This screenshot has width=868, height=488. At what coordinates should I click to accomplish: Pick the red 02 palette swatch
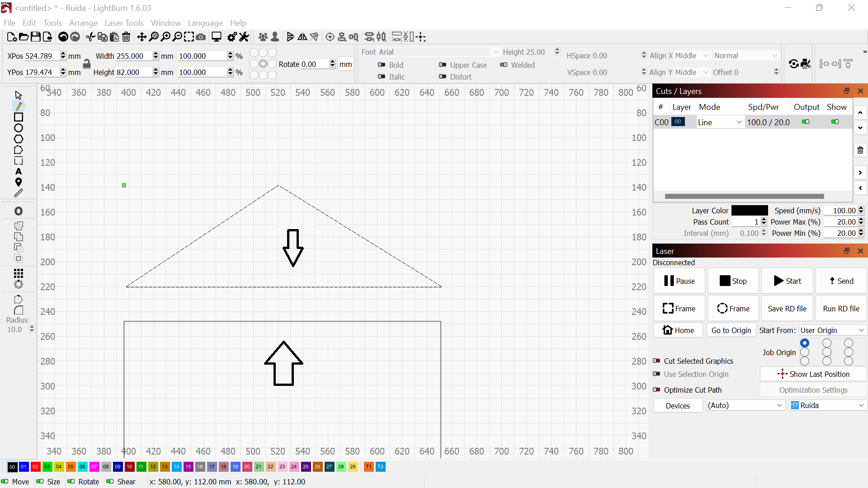pos(36,467)
